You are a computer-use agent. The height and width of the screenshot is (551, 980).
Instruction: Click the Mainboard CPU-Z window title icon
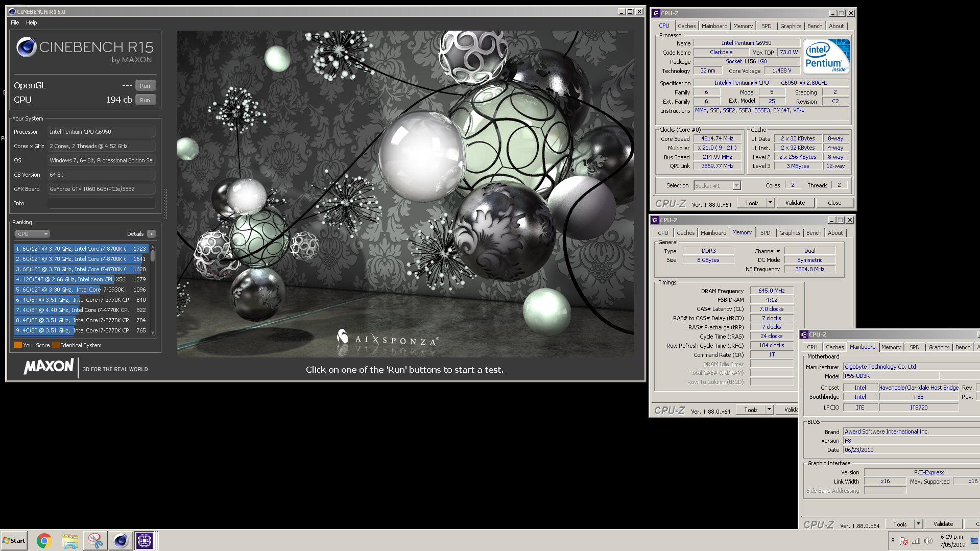click(x=804, y=334)
